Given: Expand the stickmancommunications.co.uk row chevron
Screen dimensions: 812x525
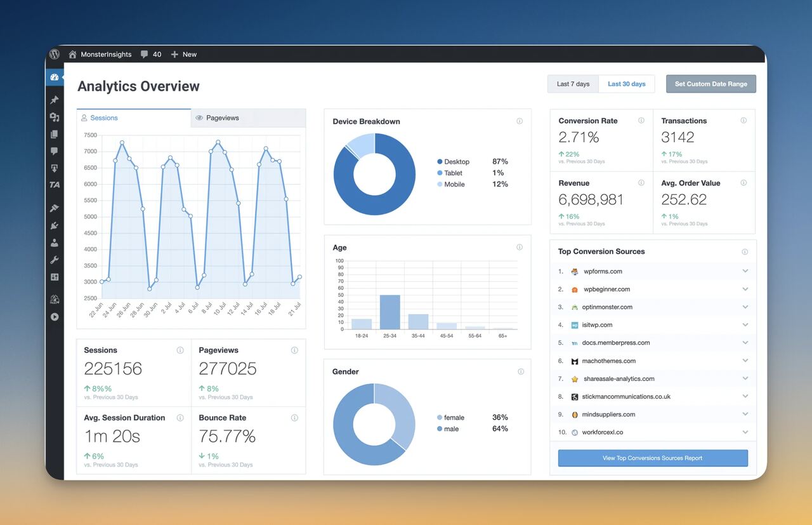Looking at the screenshot, I should [x=745, y=396].
